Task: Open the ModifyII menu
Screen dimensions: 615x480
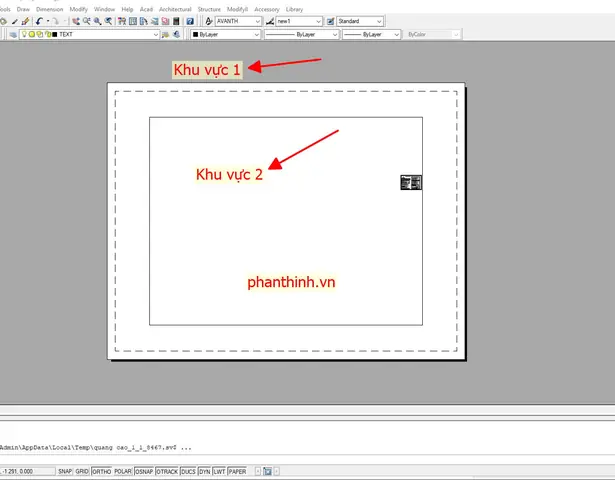Action: click(237, 9)
